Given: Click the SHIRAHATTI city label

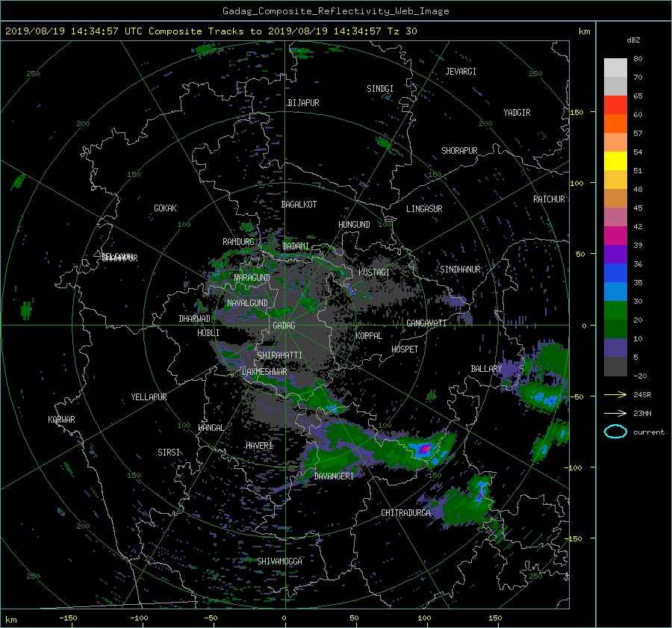Looking at the screenshot, I should [x=280, y=355].
